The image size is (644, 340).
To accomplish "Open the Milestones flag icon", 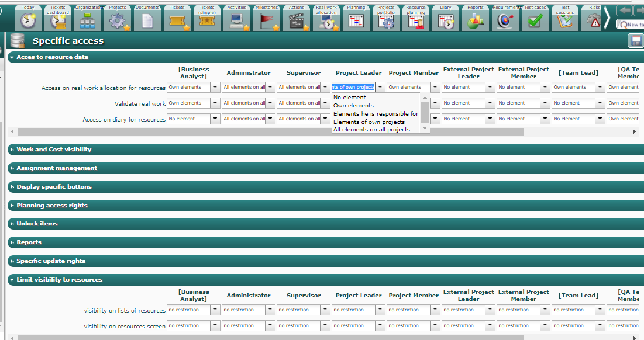I will 267,20.
